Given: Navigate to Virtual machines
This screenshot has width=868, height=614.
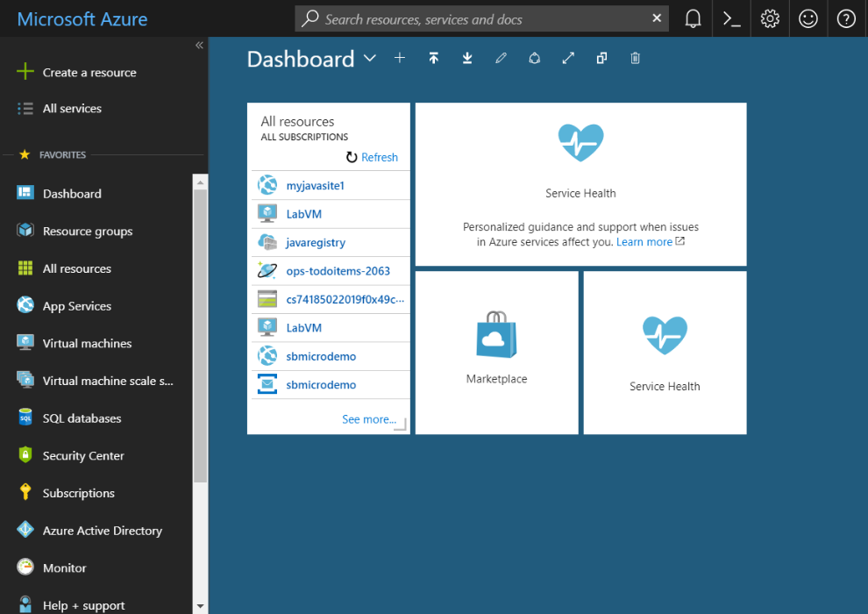Looking at the screenshot, I should pos(87,343).
